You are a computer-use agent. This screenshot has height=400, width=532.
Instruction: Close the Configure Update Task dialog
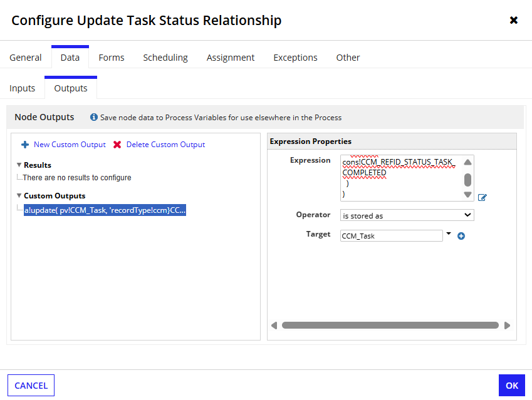[x=514, y=20]
